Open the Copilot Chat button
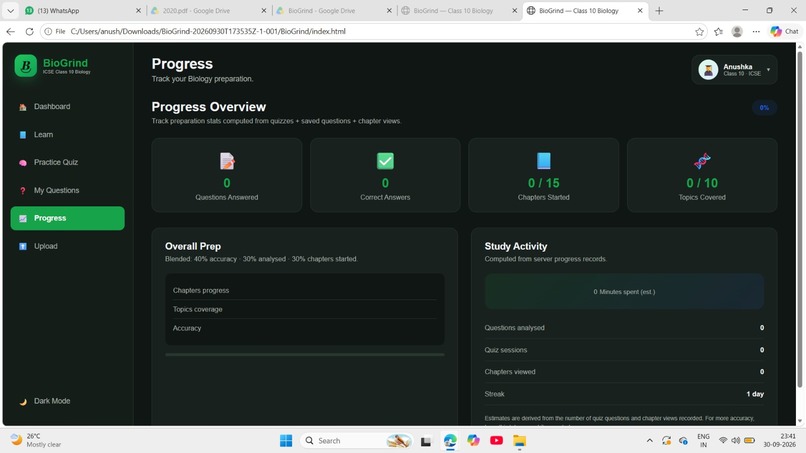 (784, 31)
